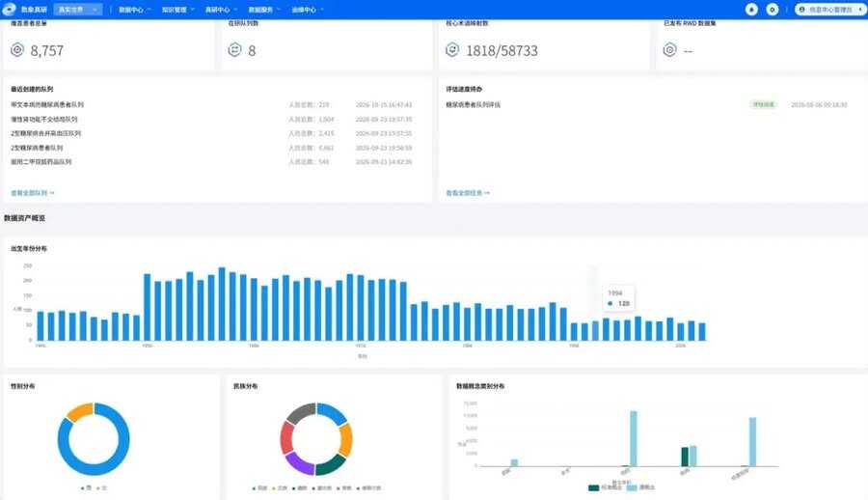This screenshot has width=868, height=500.
Task: Open the 真研中心 menu in the top bar
Action: (220, 10)
